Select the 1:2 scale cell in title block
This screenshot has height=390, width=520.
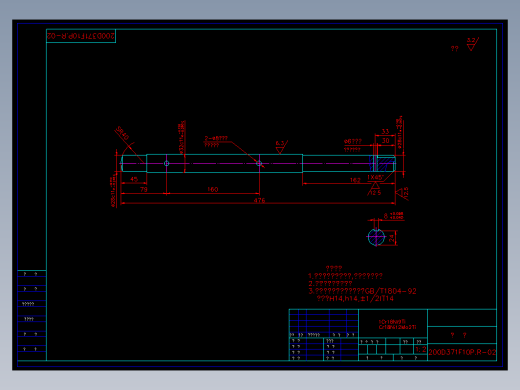(x=421, y=349)
